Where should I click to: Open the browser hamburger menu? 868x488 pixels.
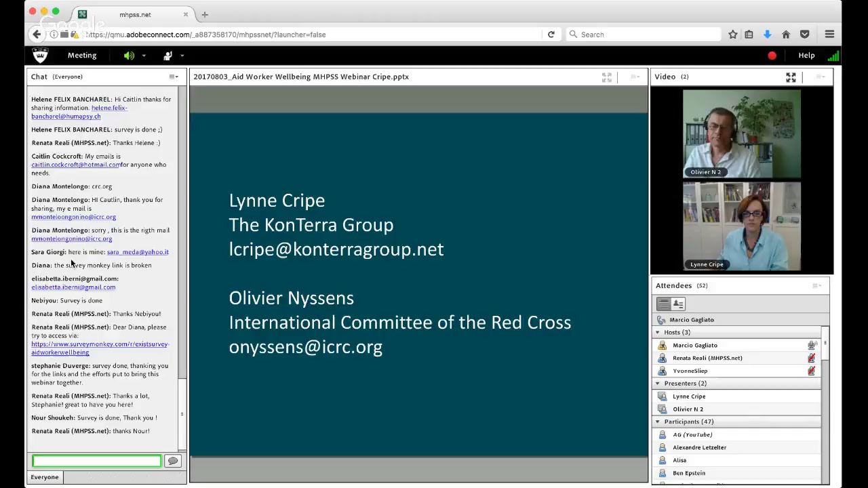coord(829,35)
